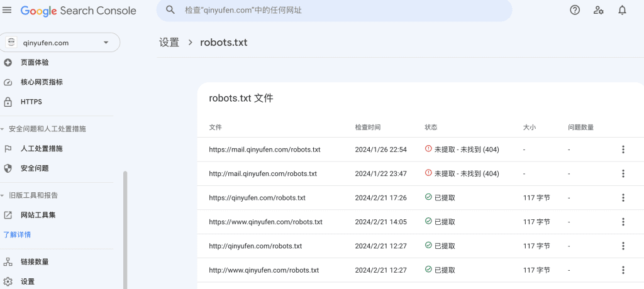This screenshot has height=289, width=644.
Task: Click the help question mark icon
Action: [x=574, y=10]
